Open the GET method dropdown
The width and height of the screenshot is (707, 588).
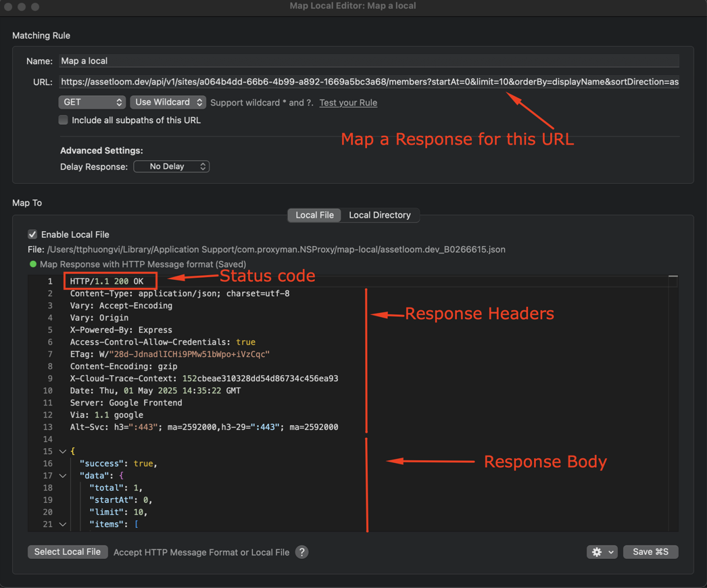(x=91, y=102)
